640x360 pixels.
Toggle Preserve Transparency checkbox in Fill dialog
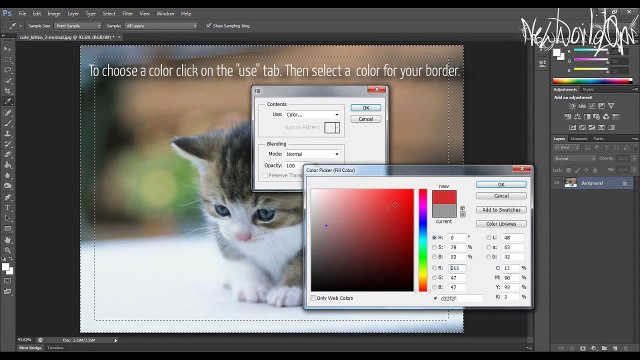pos(265,176)
